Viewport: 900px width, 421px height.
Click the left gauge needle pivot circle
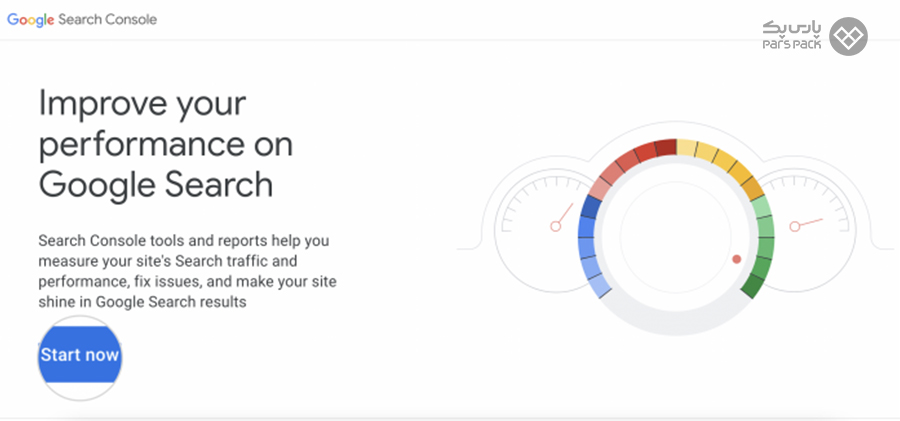(555, 226)
